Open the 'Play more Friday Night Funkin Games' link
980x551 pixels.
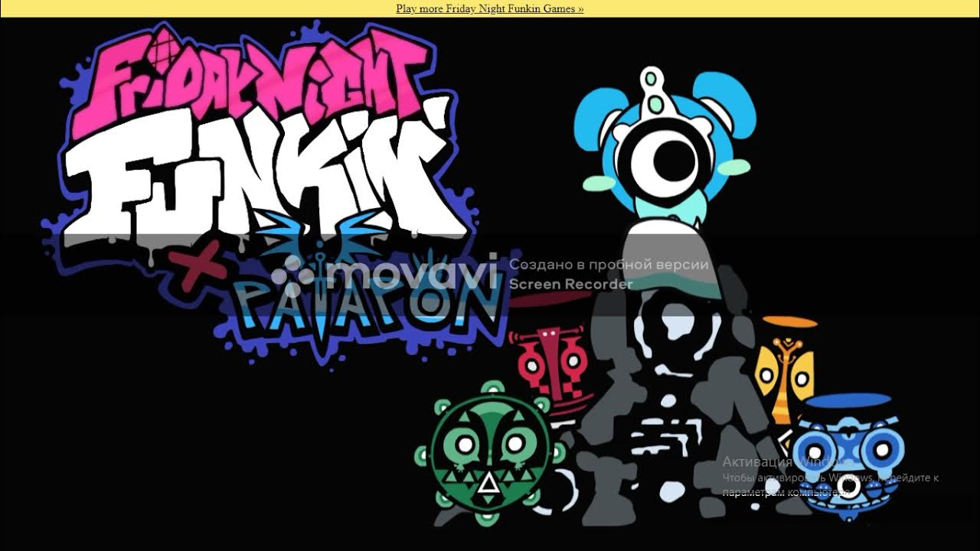pos(490,8)
